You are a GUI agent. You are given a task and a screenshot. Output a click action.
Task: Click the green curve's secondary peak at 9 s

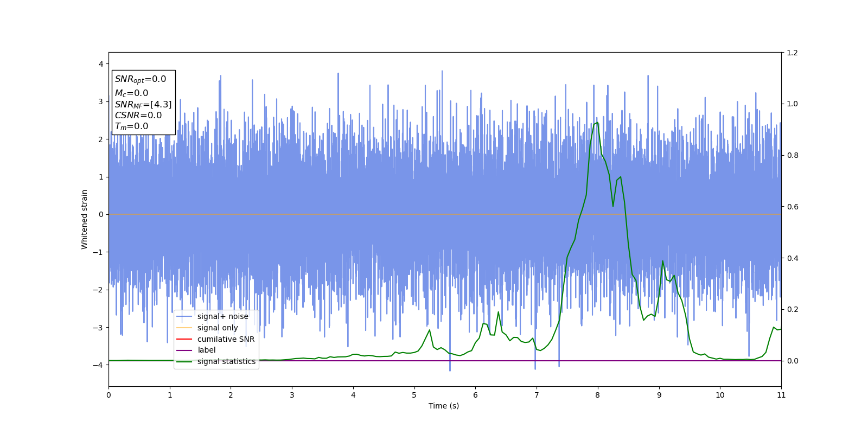click(662, 261)
